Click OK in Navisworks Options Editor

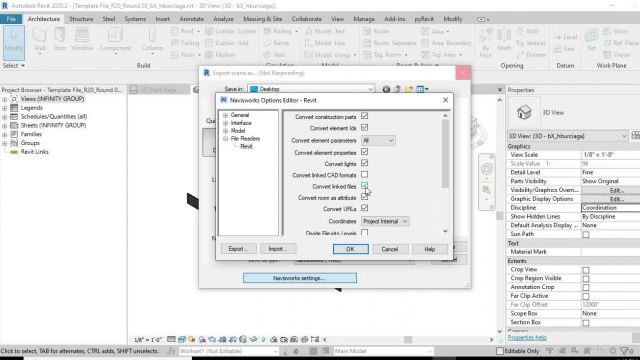tap(350, 249)
